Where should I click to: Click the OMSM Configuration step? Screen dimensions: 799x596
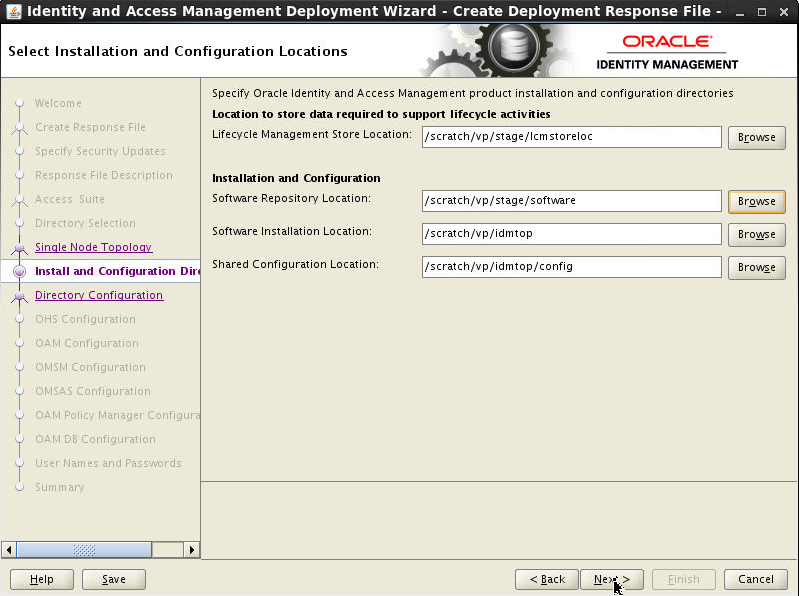tap(90, 367)
